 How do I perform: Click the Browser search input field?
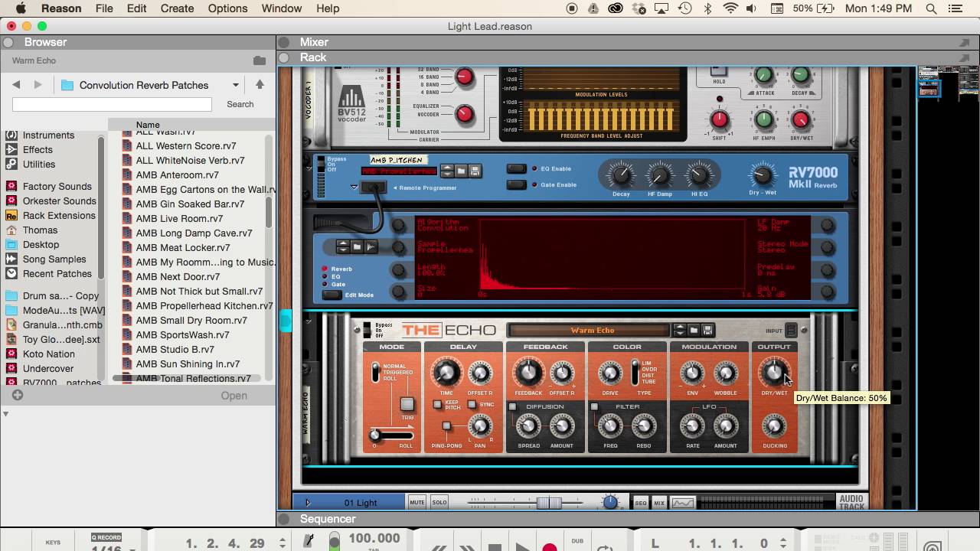(112, 104)
